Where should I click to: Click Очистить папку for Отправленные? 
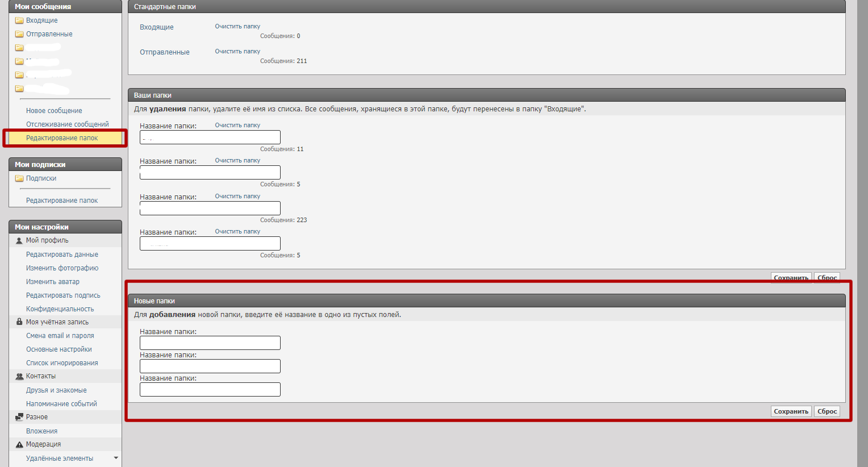[x=237, y=51]
